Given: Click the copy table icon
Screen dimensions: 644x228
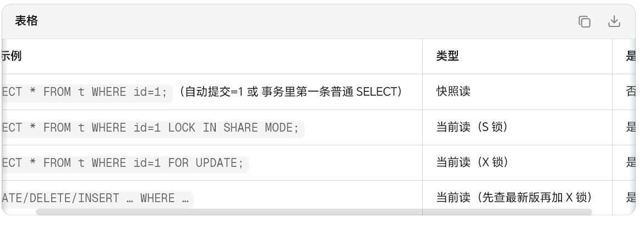Looking at the screenshot, I should [584, 22].
